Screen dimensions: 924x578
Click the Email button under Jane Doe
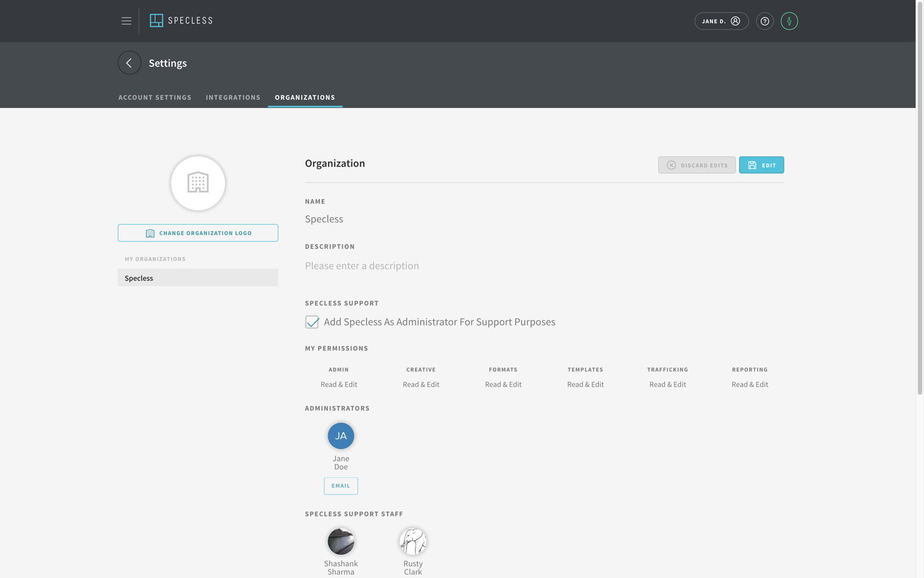(x=341, y=486)
